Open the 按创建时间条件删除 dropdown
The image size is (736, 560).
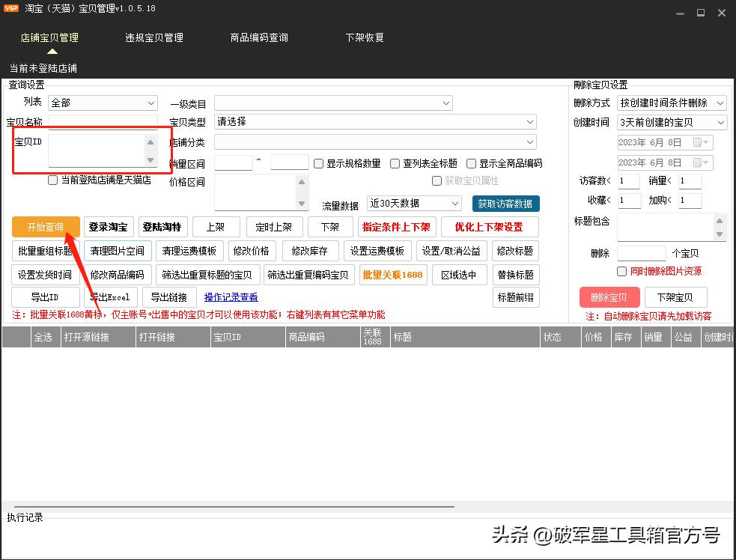[x=672, y=103]
